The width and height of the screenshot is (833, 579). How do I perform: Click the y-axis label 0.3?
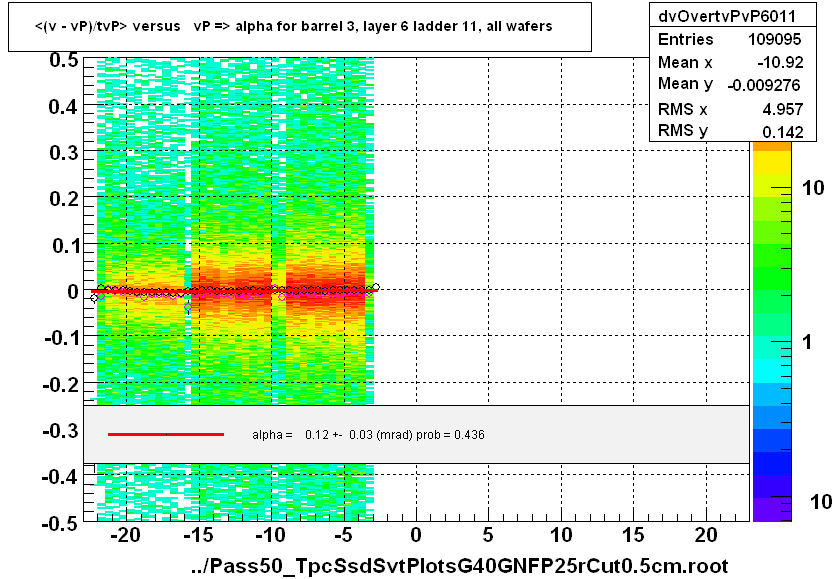pyautogui.click(x=64, y=152)
